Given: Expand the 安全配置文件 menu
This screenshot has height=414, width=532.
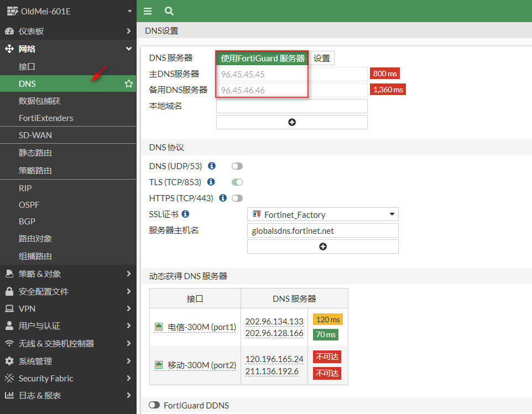Looking at the screenshot, I should click(x=68, y=291).
